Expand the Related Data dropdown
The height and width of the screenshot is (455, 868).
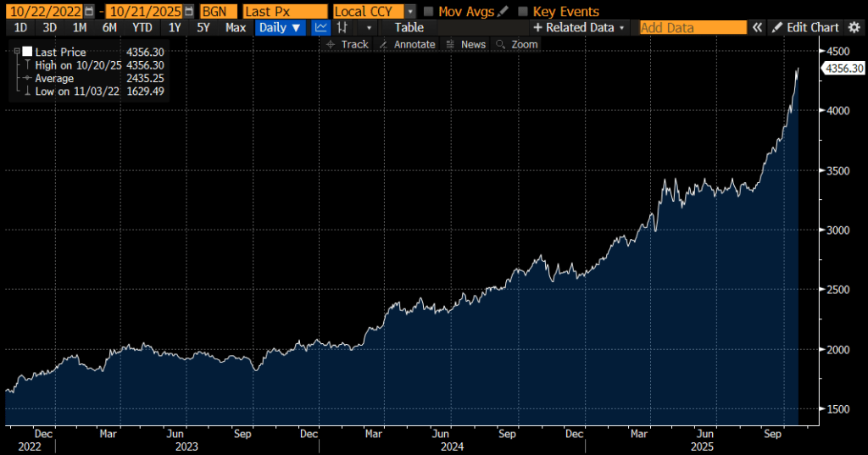(579, 28)
